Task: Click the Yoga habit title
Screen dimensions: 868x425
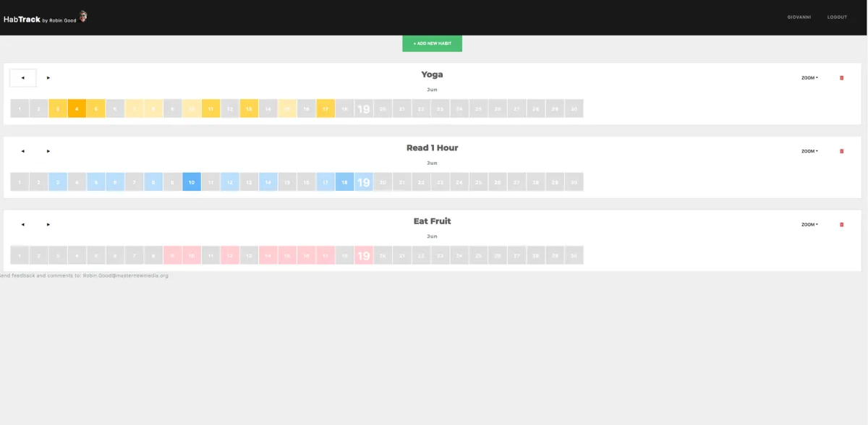Action: click(432, 74)
